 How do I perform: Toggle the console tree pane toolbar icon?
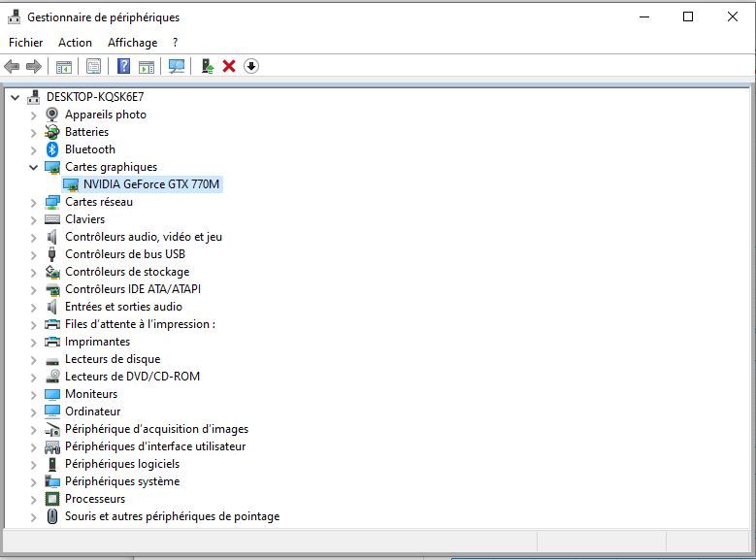coord(64,67)
